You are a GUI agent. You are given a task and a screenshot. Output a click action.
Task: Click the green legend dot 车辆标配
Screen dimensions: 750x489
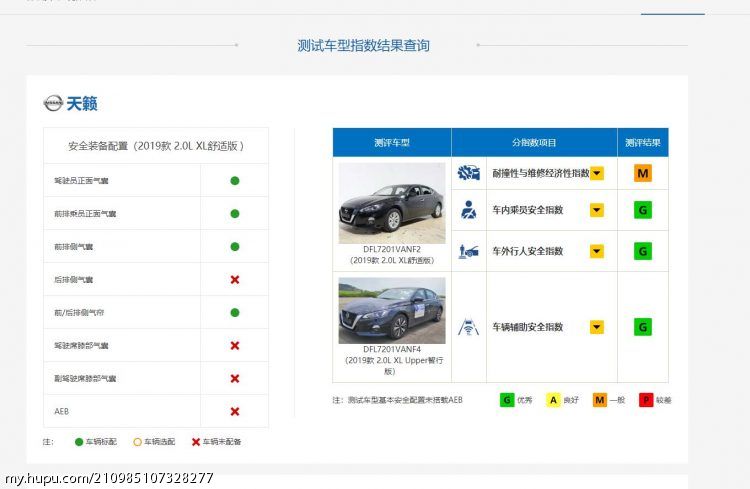[79, 442]
